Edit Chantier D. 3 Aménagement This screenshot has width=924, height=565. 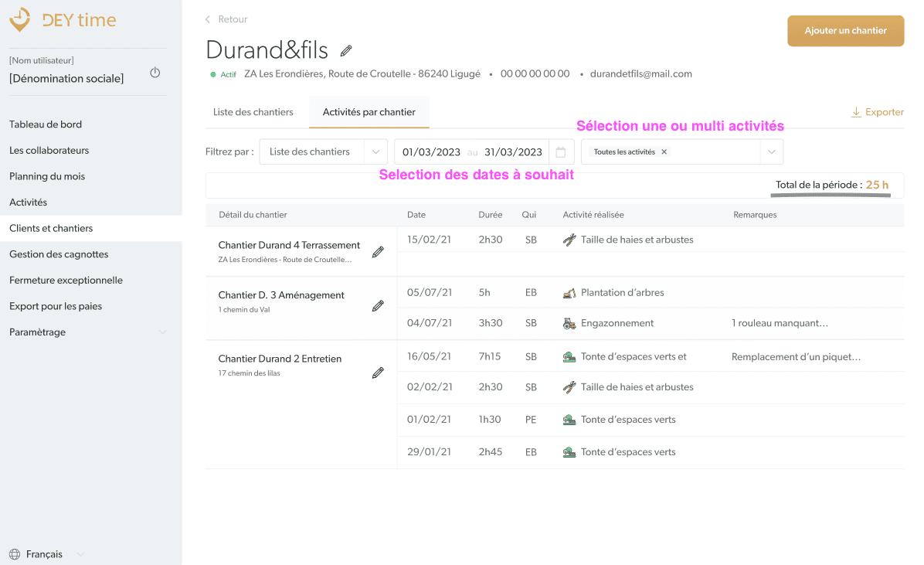(379, 305)
